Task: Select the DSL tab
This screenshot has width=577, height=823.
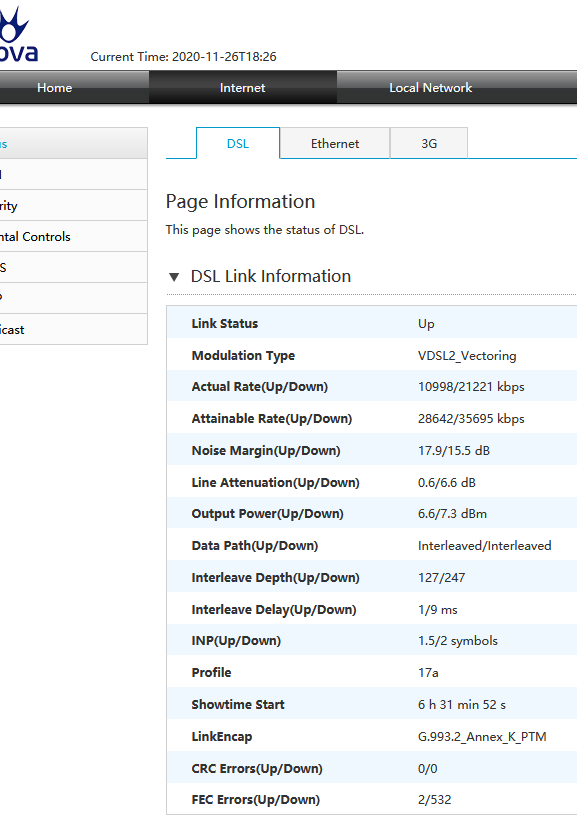Action: click(238, 143)
